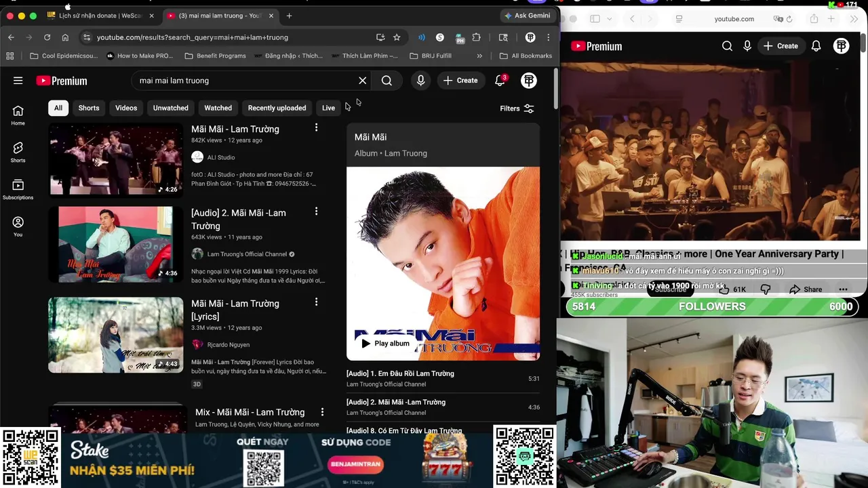The height and width of the screenshot is (488, 868).
Task: Select the Shorts filter chip
Action: coord(89,108)
